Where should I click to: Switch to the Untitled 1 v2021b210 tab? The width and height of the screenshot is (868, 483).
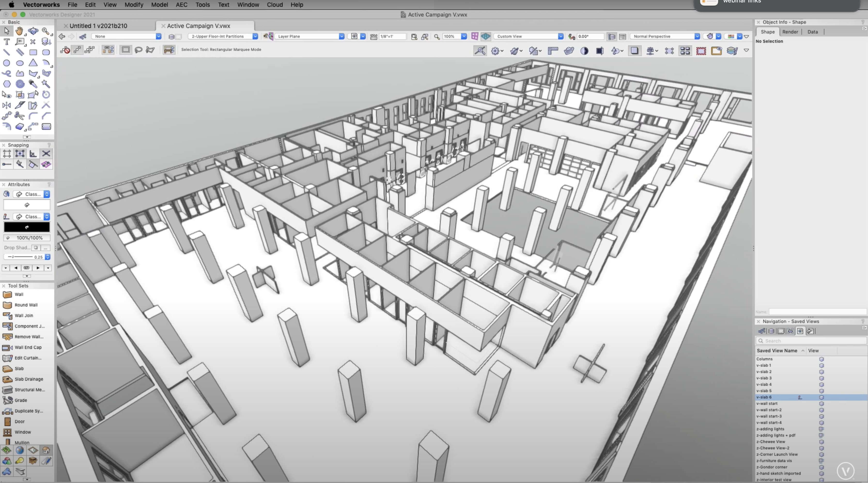[x=98, y=26]
